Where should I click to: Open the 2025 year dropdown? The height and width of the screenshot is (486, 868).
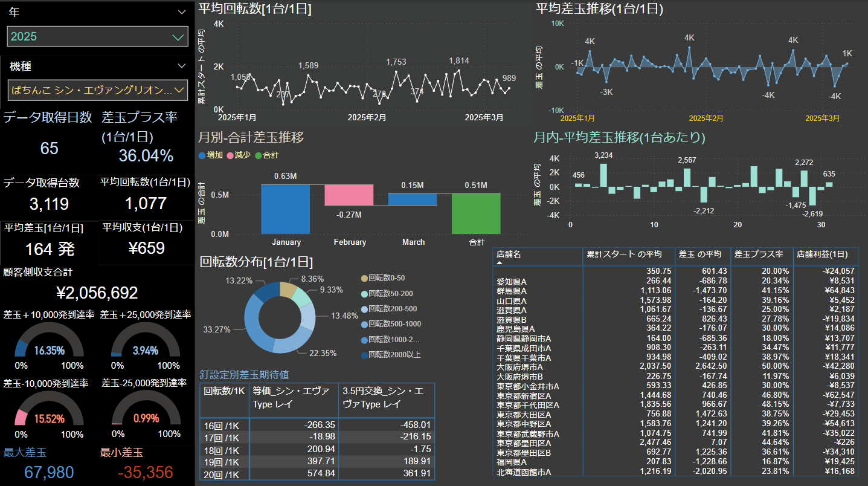click(x=98, y=37)
